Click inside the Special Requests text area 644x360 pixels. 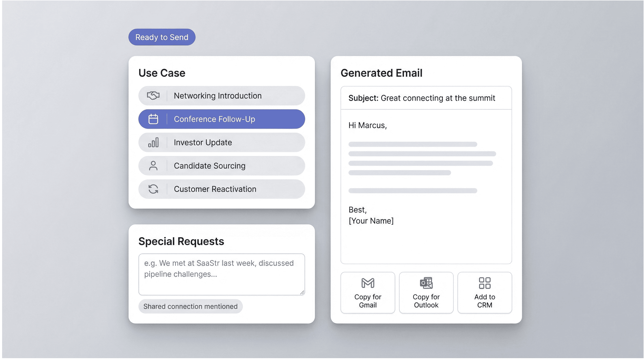coord(221,274)
